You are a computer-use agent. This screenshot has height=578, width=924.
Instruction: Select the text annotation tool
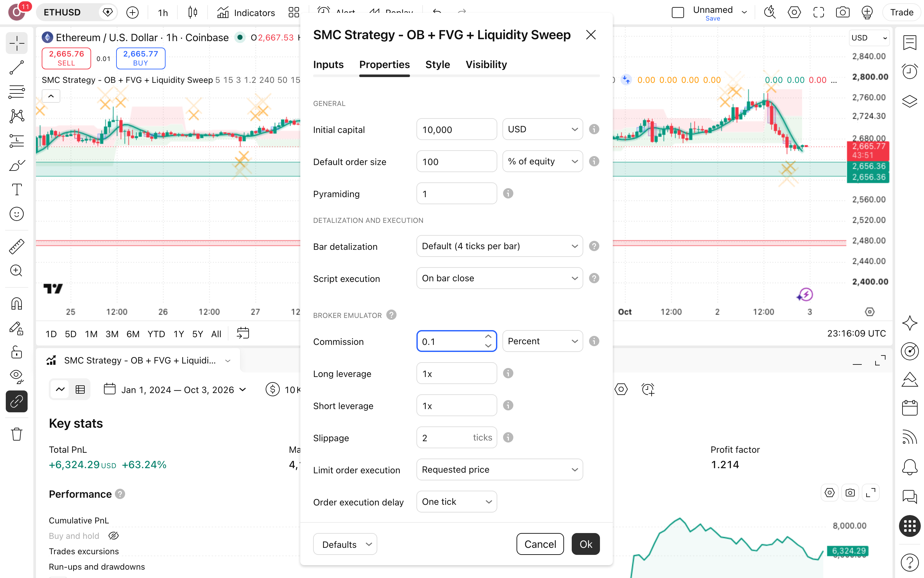coord(17,189)
